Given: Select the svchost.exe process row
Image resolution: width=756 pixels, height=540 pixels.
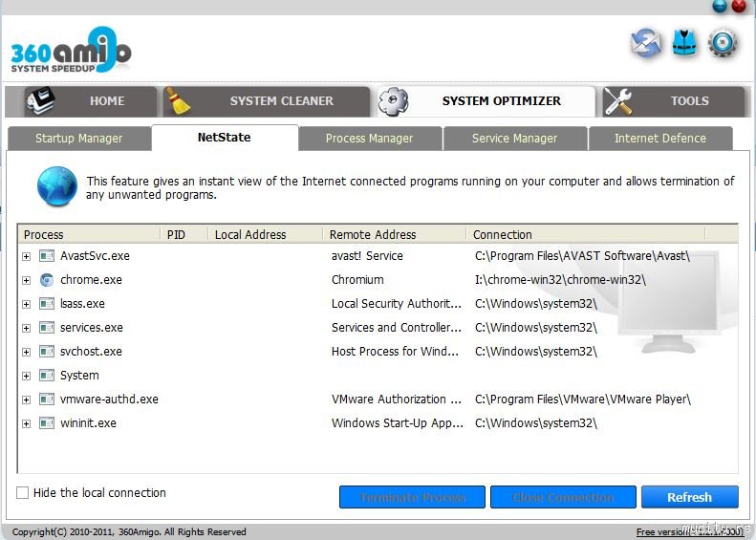Looking at the screenshot, I should pyautogui.click(x=377, y=352).
